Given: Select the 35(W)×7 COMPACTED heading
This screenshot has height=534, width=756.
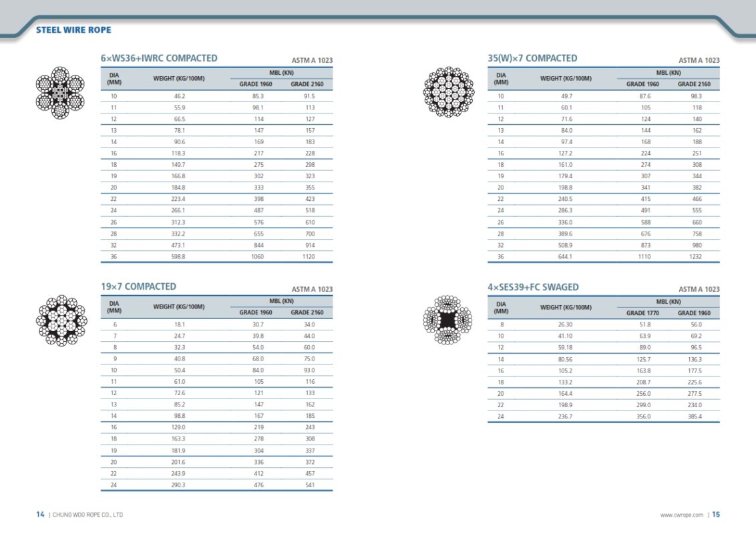Looking at the screenshot, I should (x=532, y=59).
